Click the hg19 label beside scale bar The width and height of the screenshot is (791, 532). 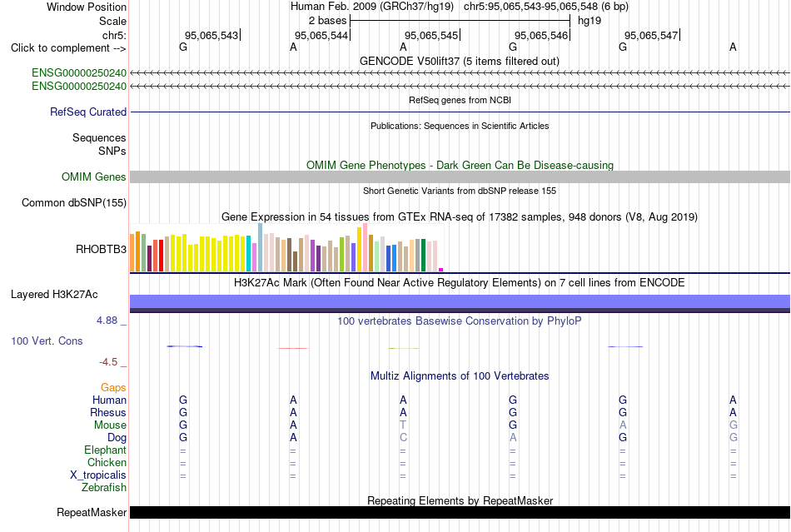[590, 21]
